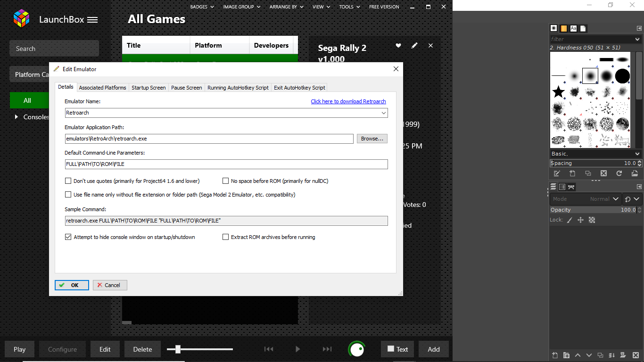Toggle lock position and size icon
This screenshot has height=362, width=644.
pos(580,220)
